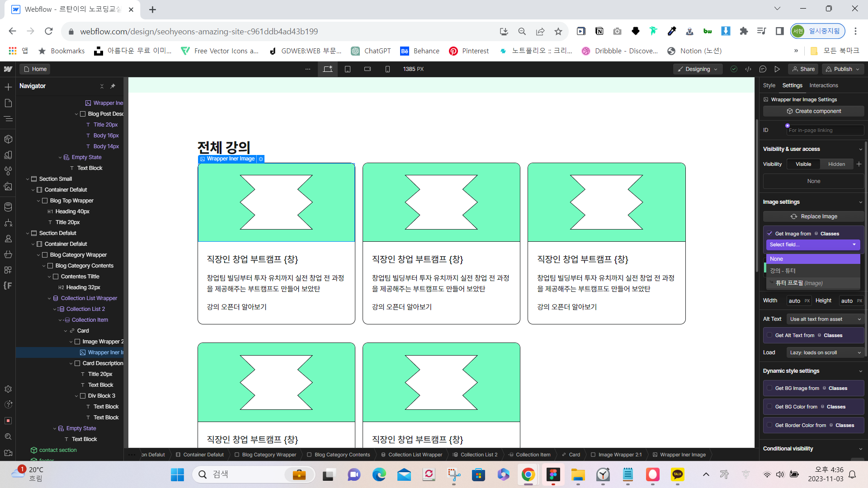Switch to mobile portrait breakpoint icon
This screenshot has height=488, width=868.
[x=387, y=69]
